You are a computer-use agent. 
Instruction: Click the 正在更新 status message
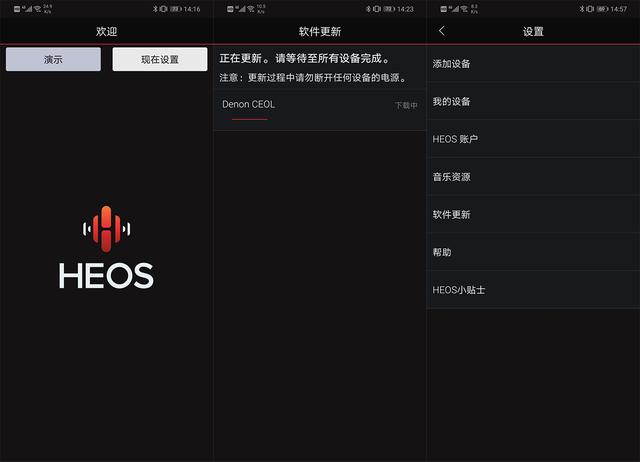[305, 58]
